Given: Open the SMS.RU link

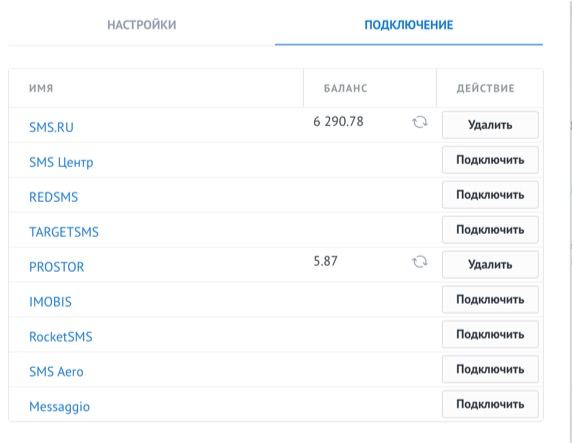Looking at the screenshot, I should point(51,127).
